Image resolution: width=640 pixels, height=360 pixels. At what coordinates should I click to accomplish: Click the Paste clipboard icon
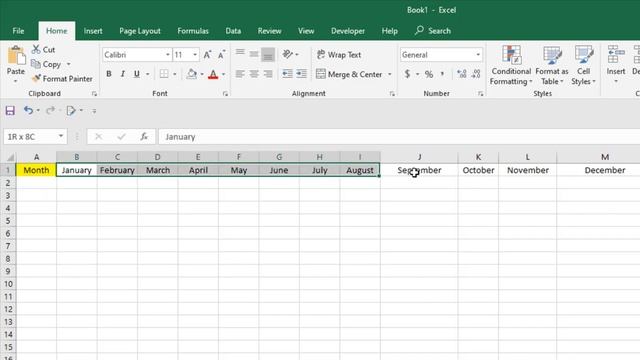[x=16, y=56]
